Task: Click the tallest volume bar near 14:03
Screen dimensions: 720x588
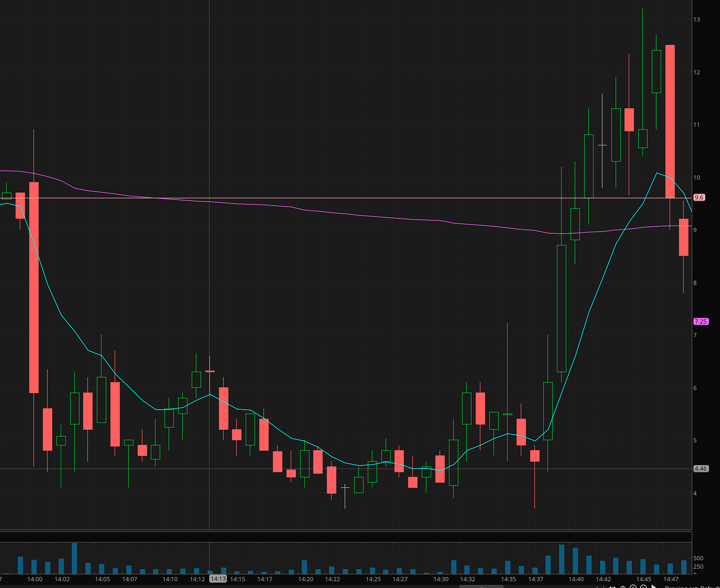Action: click(75, 558)
